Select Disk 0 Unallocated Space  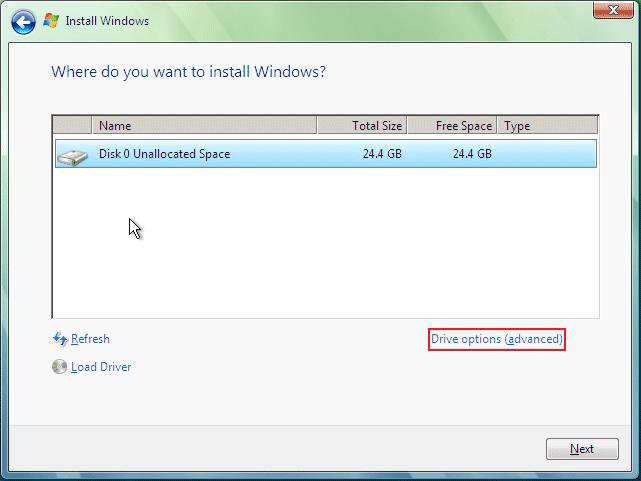pos(326,154)
